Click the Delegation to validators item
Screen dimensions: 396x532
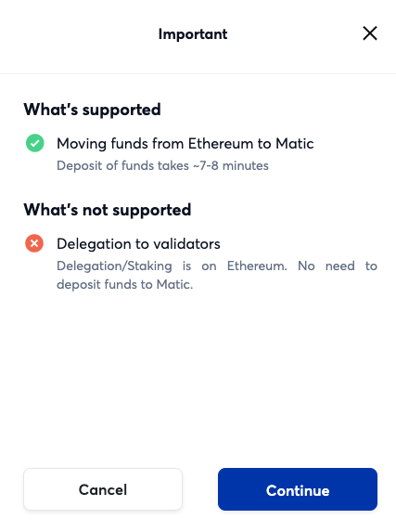coord(138,244)
